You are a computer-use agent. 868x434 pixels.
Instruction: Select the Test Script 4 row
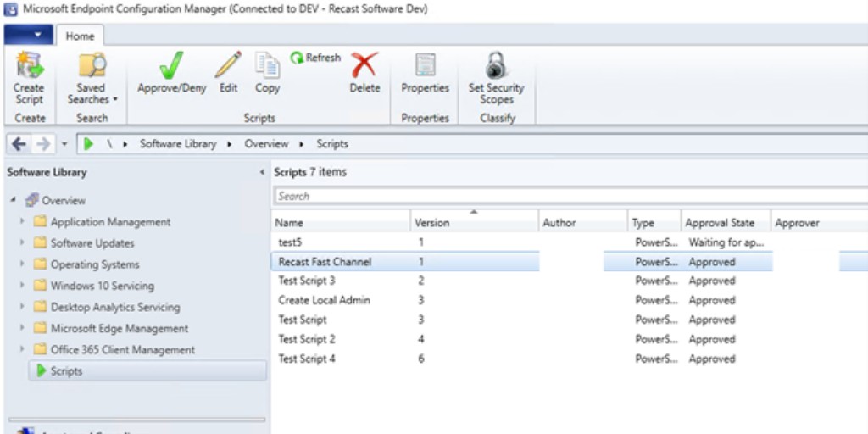coord(570,359)
